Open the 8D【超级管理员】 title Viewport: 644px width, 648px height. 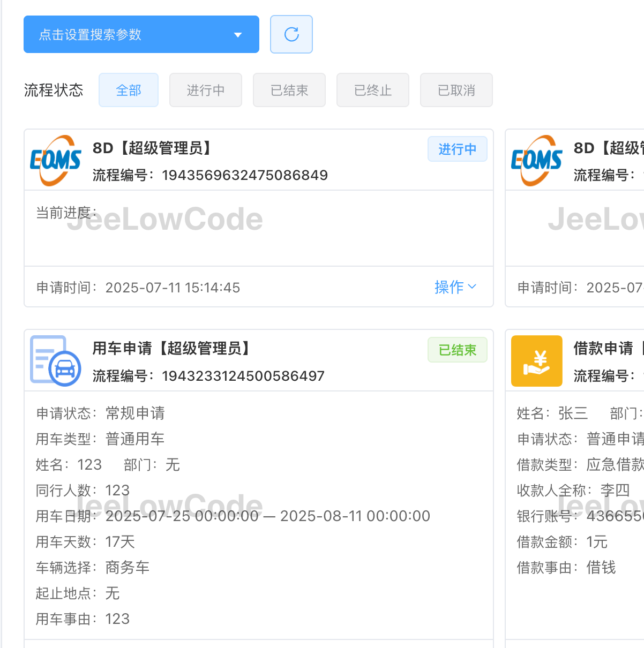pyautogui.click(x=153, y=148)
